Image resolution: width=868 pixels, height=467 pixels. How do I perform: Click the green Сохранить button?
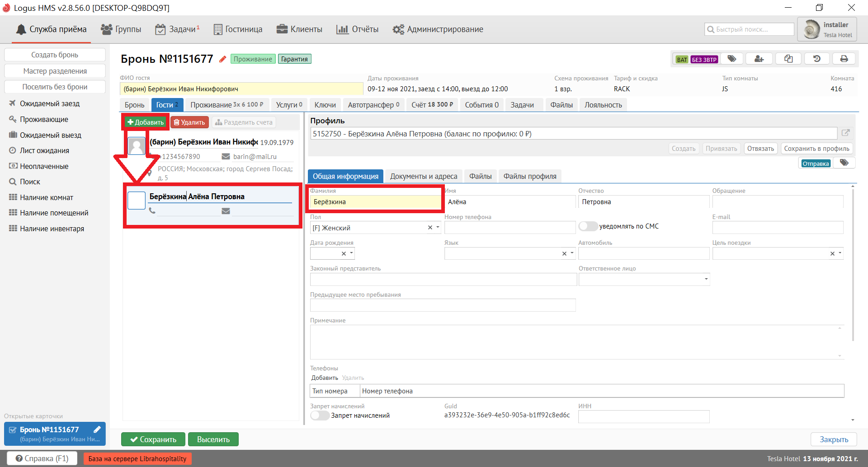(x=153, y=439)
